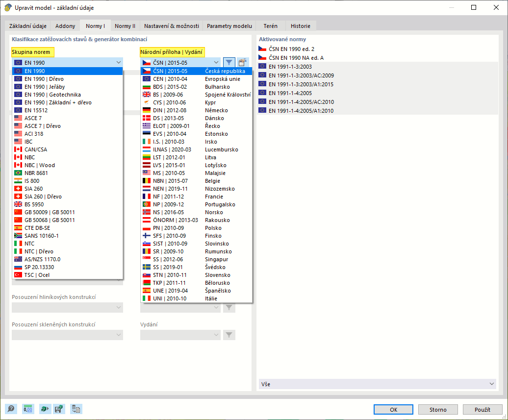The width and height of the screenshot is (508, 420).
Task: Choose ASCE 7 | Dřevo in list
Action: coord(67,126)
